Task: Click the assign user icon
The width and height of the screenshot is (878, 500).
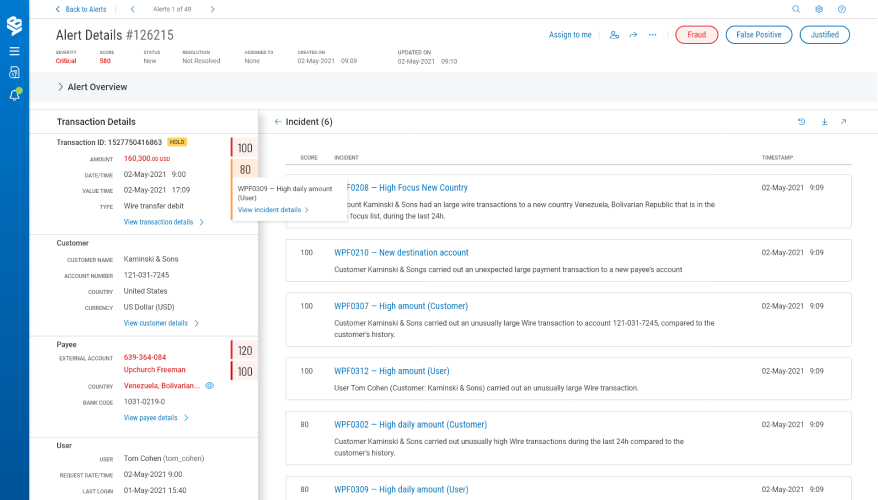Action: (x=614, y=35)
